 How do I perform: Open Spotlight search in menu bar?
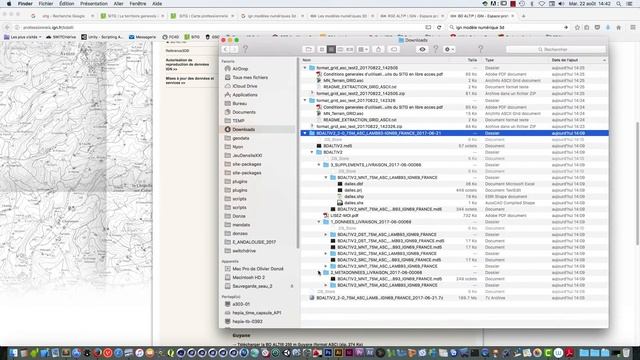pos(619,4)
